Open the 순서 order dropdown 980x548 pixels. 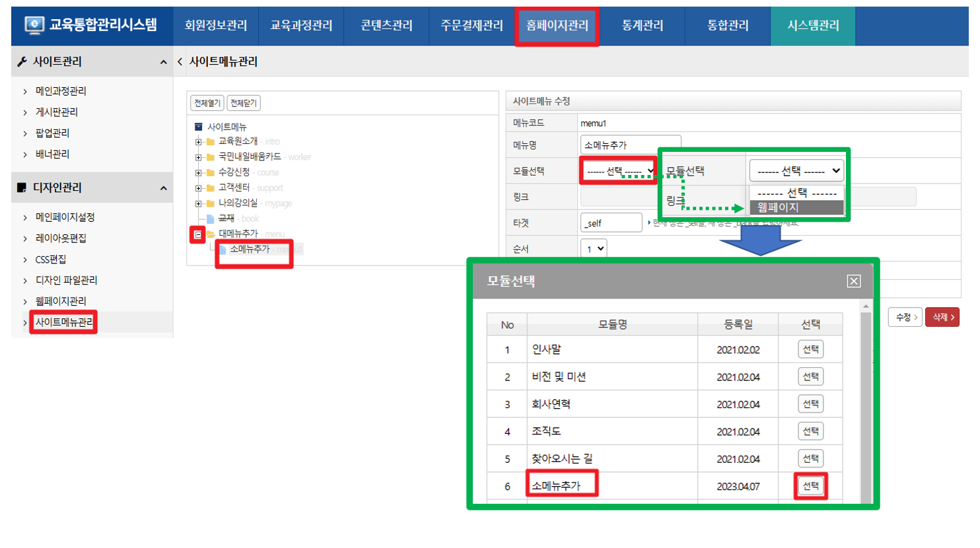[593, 249]
